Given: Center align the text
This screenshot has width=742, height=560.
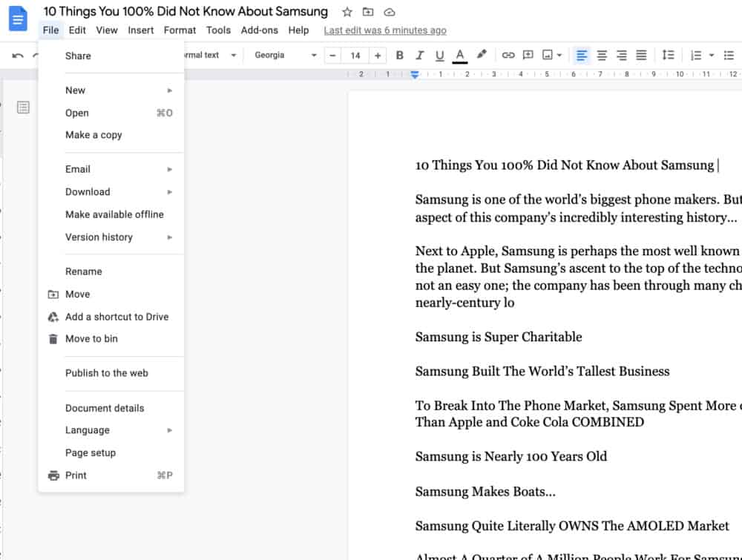Looking at the screenshot, I should click(x=602, y=56).
